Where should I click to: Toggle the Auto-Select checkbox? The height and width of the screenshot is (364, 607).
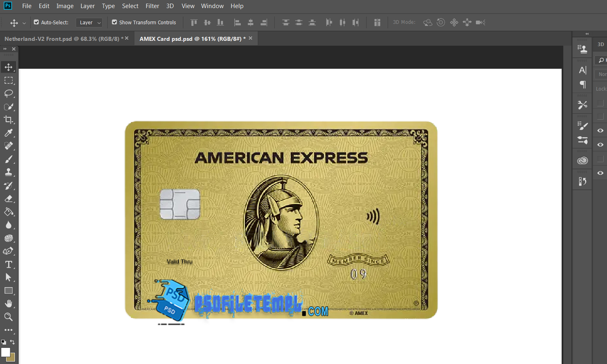click(x=37, y=22)
